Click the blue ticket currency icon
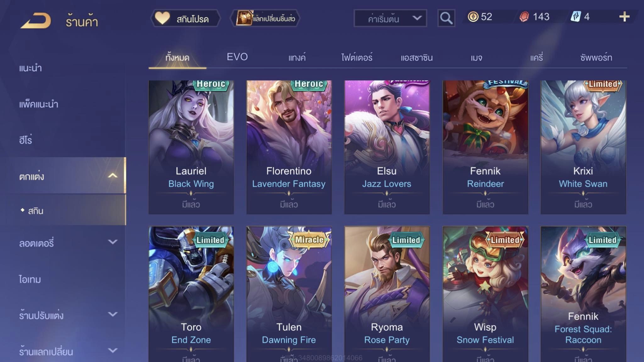The height and width of the screenshot is (362, 644). pos(575,17)
